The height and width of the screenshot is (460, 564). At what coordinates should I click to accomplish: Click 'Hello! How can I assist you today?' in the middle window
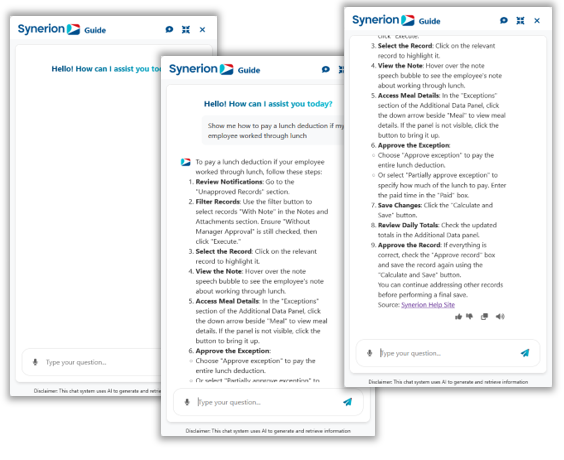pyautogui.click(x=268, y=104)
